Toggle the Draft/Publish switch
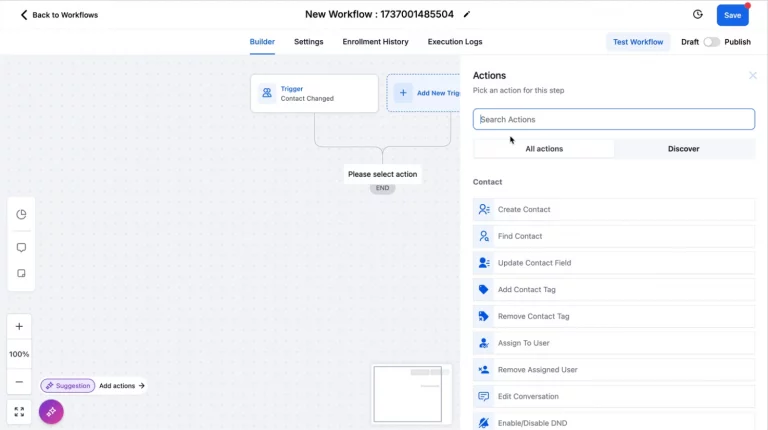 711,42
